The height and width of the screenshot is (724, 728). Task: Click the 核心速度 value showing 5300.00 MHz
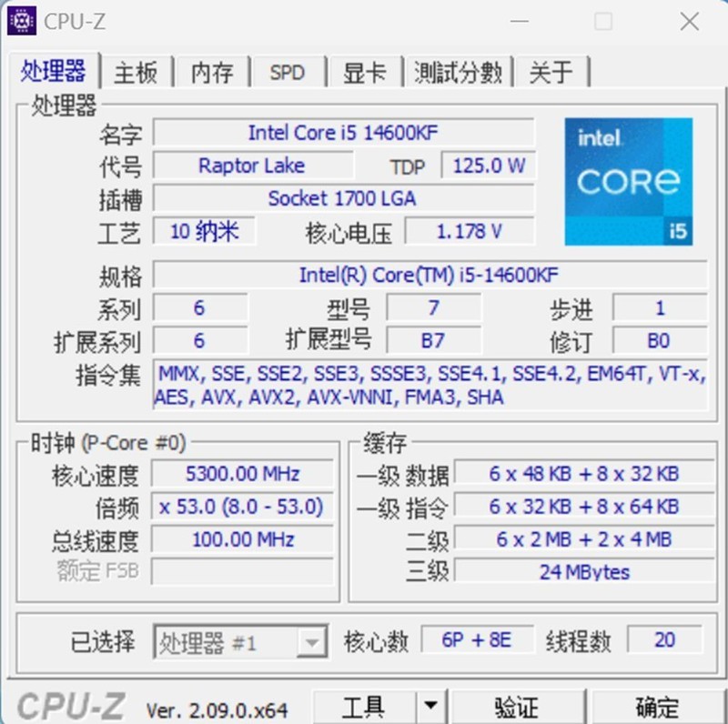[241, 474]
